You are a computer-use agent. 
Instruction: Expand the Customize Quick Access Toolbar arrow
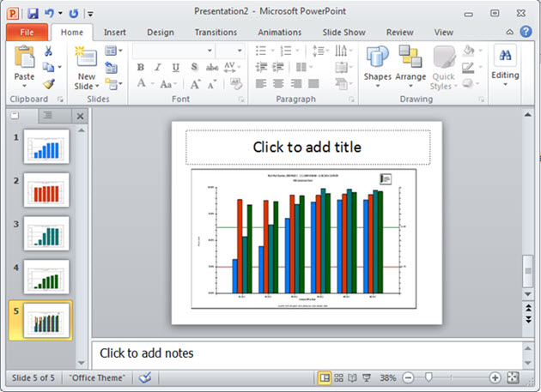coord(90,15)
